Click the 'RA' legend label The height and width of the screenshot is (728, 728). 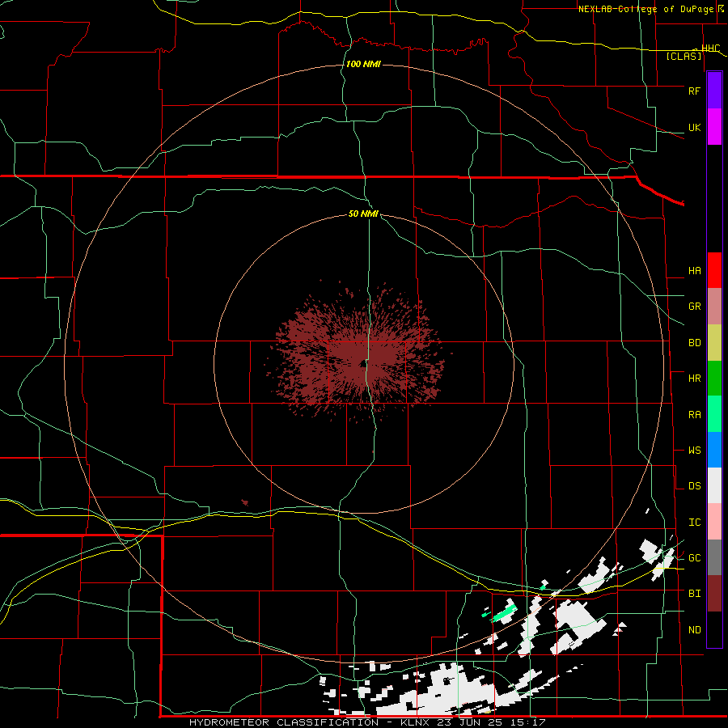694,415
